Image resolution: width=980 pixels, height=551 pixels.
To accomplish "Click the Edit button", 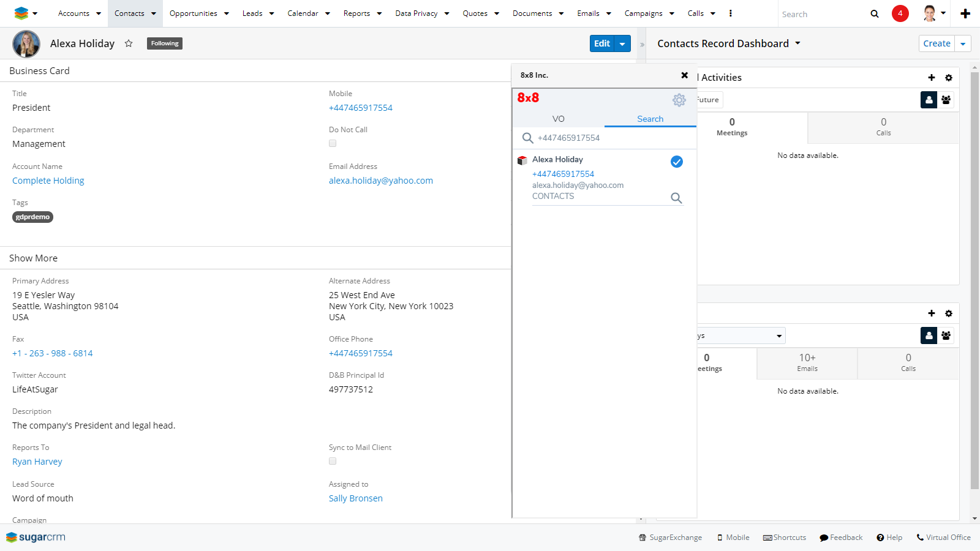I will [x=602, y=43].
